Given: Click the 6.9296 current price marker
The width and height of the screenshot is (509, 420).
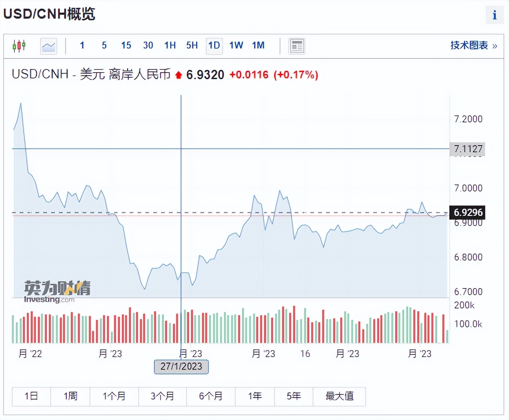Looking at the screenshot, I should tap(469, 212).
